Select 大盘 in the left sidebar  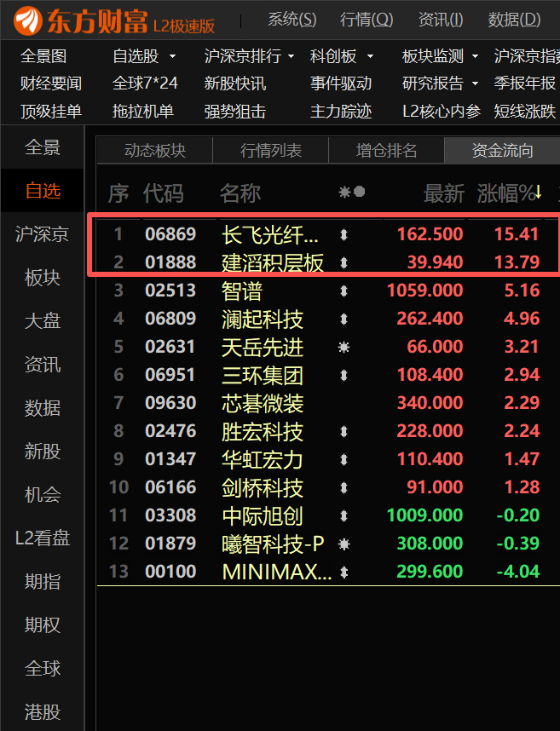click(x=43, y=320)
